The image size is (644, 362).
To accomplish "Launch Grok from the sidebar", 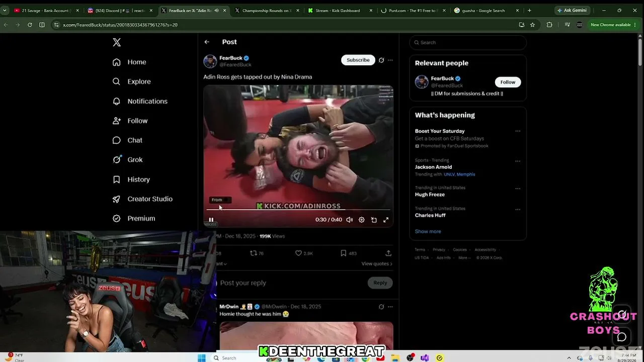I will pos(127,159).
